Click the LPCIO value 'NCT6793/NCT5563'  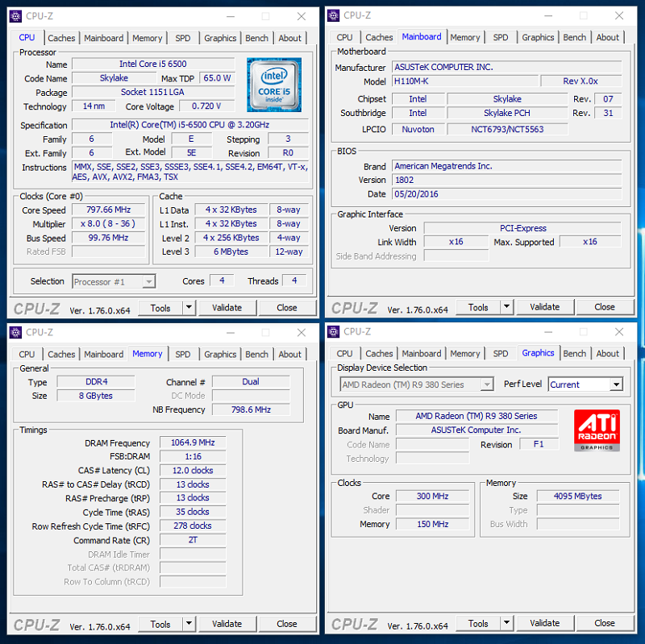pyautogui.click(x=508, y=130)
